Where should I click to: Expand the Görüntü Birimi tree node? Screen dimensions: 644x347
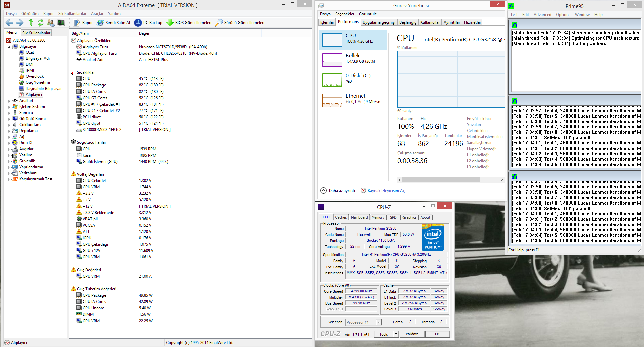pos(9,119)
